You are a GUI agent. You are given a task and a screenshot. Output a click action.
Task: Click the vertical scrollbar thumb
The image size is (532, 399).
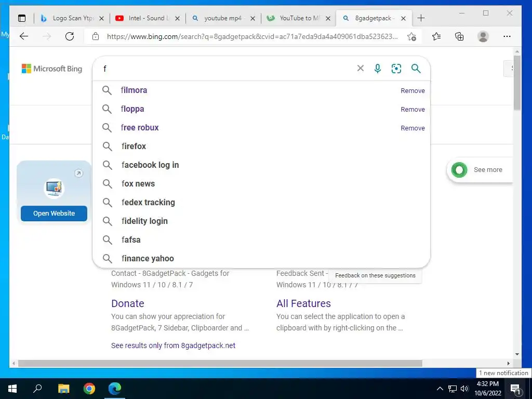(517, 83)
